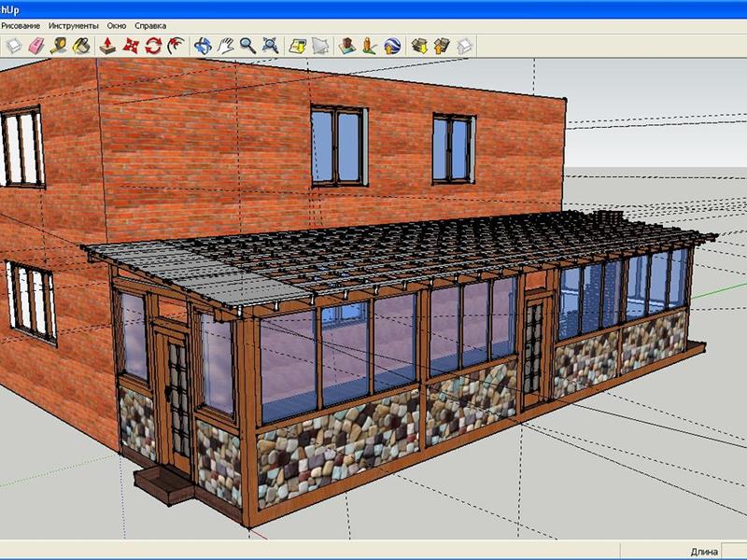Click the Get Models download icon

tap(419, 45)
